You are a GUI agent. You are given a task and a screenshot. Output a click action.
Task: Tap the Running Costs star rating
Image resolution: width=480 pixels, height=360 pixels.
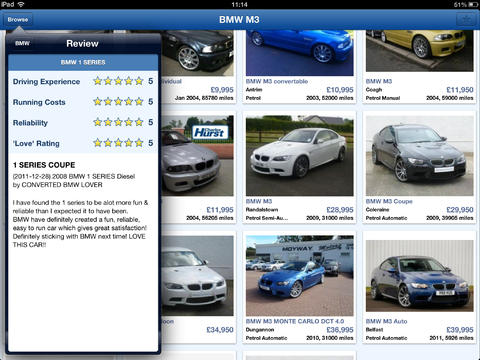[118, 102]
